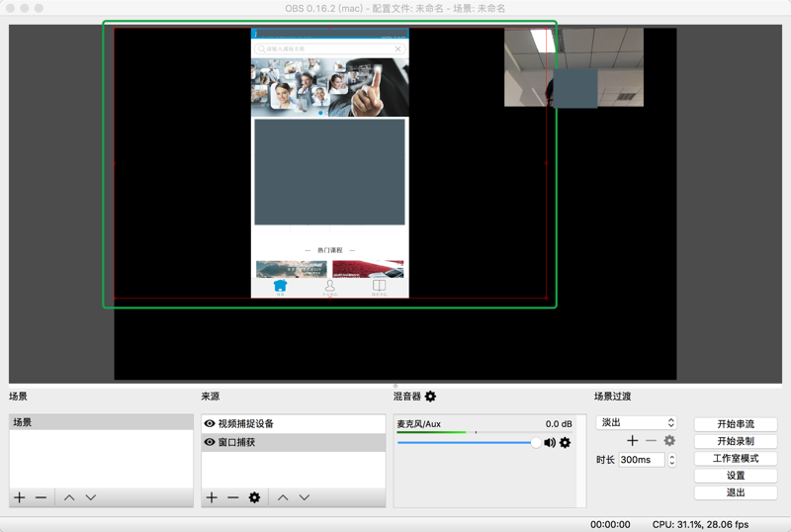Viewport: 791px width, 532px height.
Task: Click the 00:00:00 timer in status bar
Action: (x=610, y=524)
